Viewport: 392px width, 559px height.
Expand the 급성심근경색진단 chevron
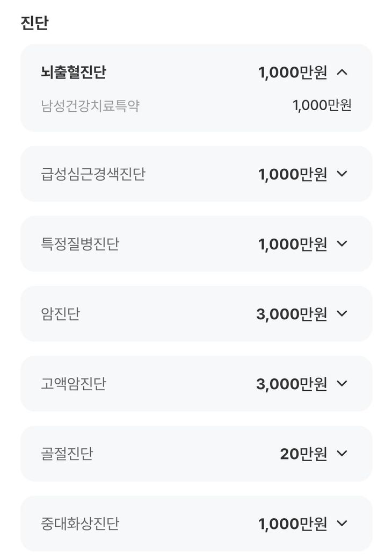[x=342, y=174]
